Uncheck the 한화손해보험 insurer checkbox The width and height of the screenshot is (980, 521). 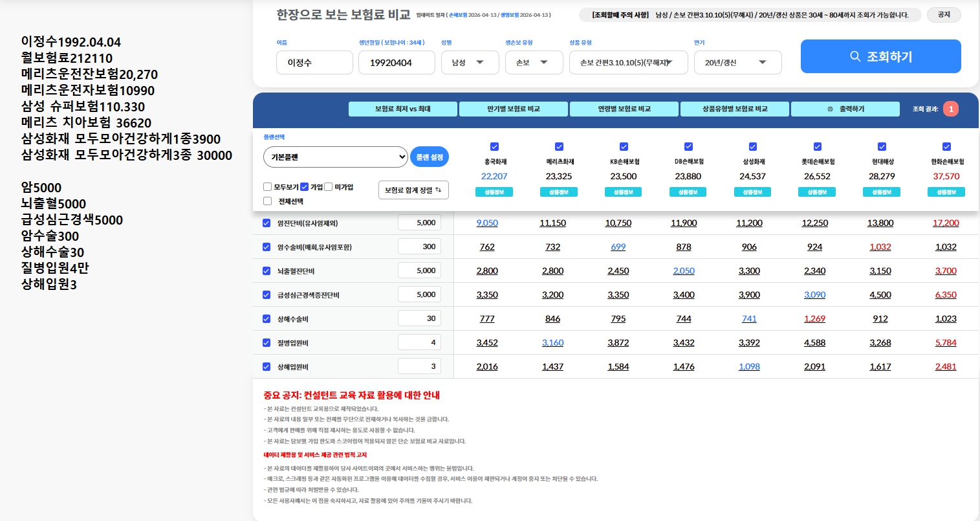946,147
